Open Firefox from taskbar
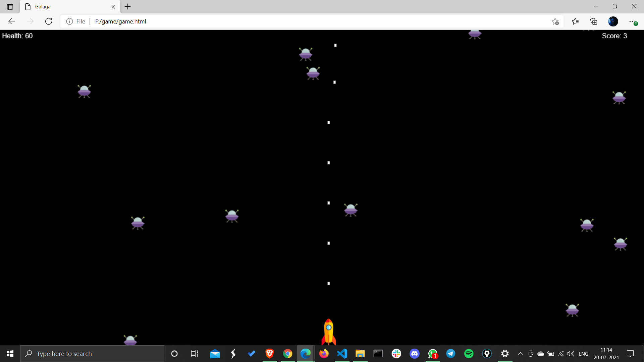644x362 pixels. [x=324, y=354]
